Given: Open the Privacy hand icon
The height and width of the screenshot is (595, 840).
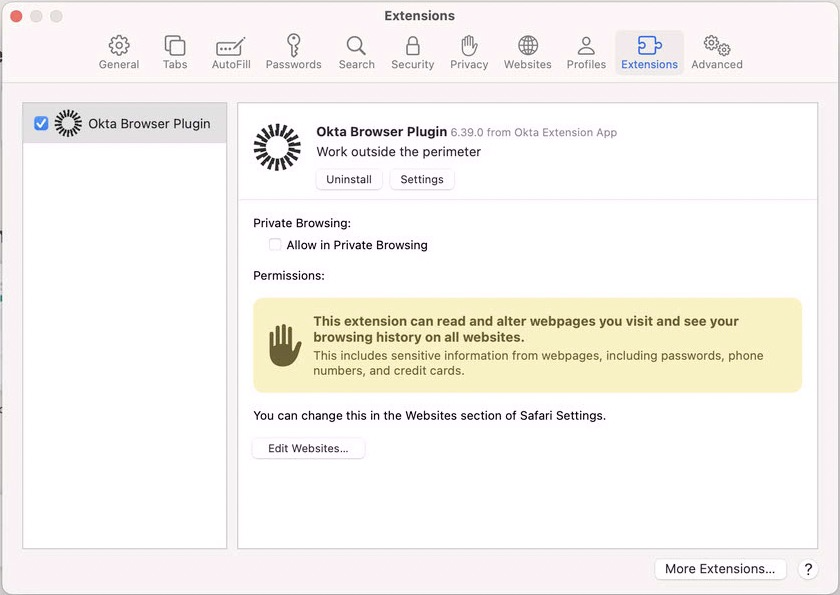Looking at the screenshot, I should [469, 46].
